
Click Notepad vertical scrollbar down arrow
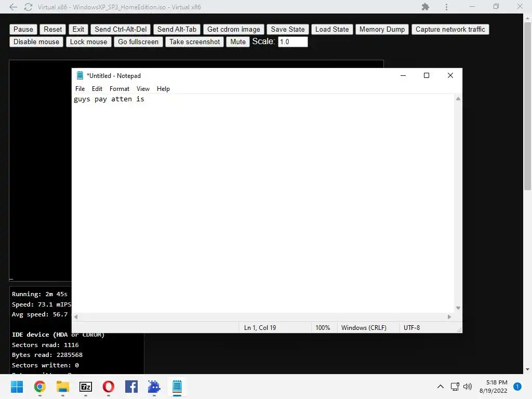tap(458, 308)
